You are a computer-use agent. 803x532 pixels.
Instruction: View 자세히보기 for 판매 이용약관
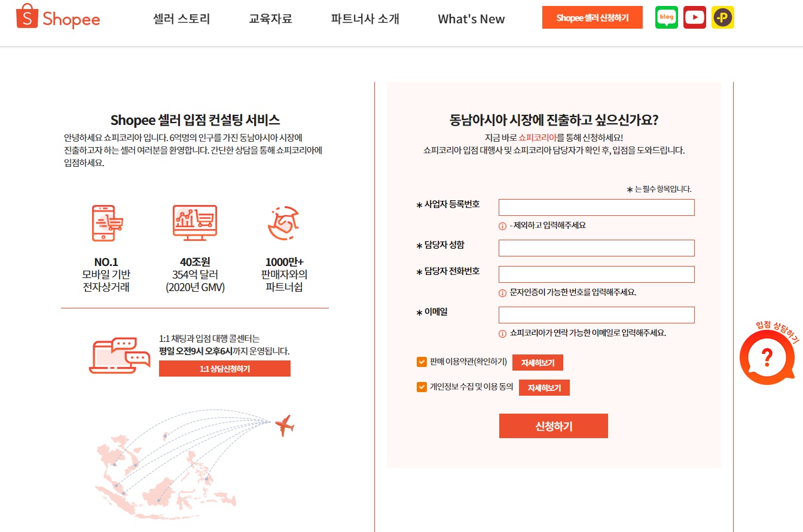[x=538, y=363]
